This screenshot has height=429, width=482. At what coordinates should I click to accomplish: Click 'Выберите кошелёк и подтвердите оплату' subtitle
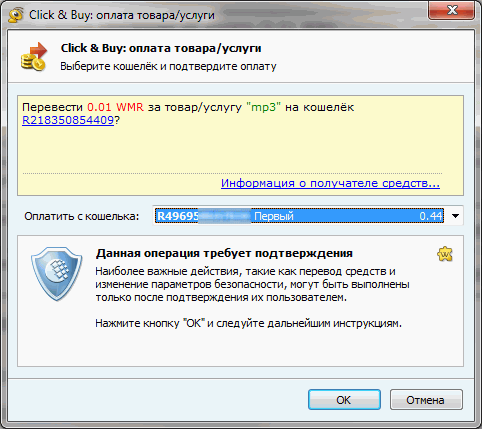168,66
